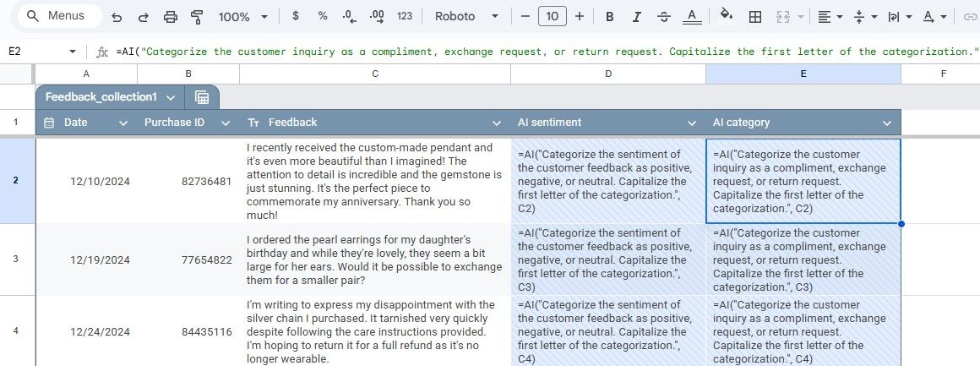Toggle Bold formatting
Image resolution: width=980 pixels, height=366 pixels.
pyautogui.click(x=609, y=17)
